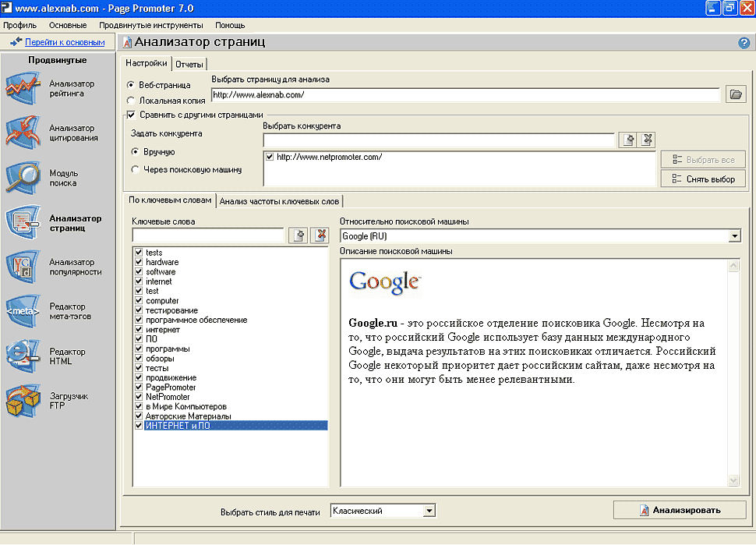Viewport: 756px width, 545px height.
Task: Uncheck the ПО keyword checkbox
Action: 139,338
